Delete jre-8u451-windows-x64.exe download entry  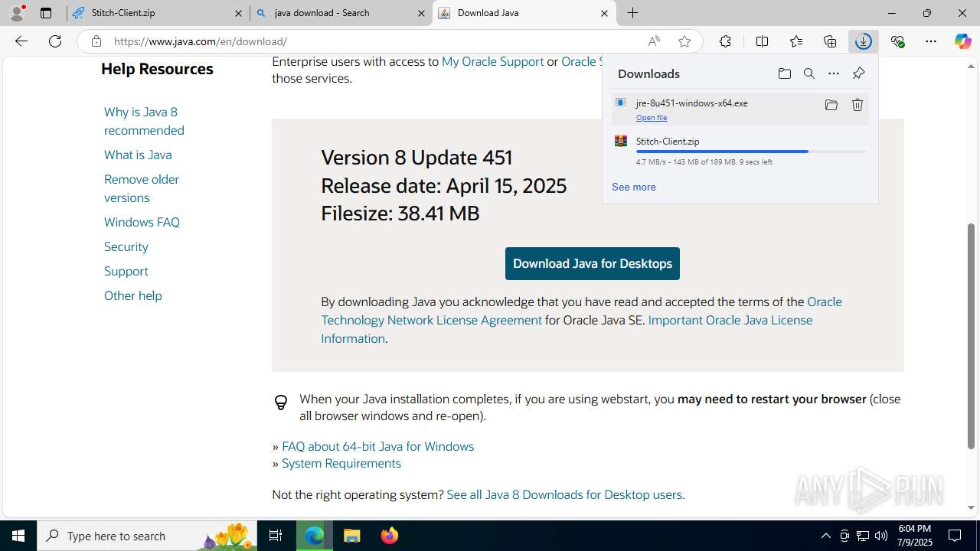(857, 105)
